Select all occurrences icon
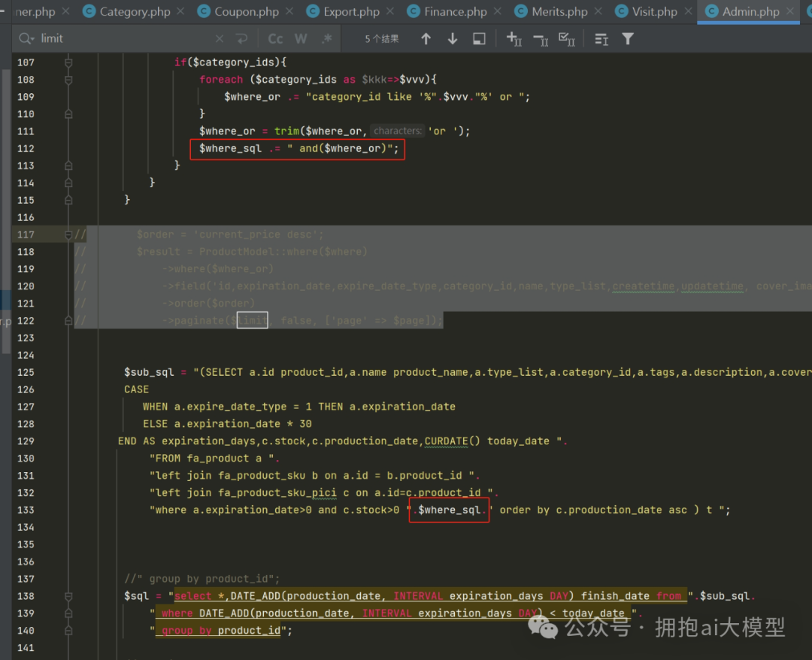This screenshot has height=660, width=812. coord(567,38)
